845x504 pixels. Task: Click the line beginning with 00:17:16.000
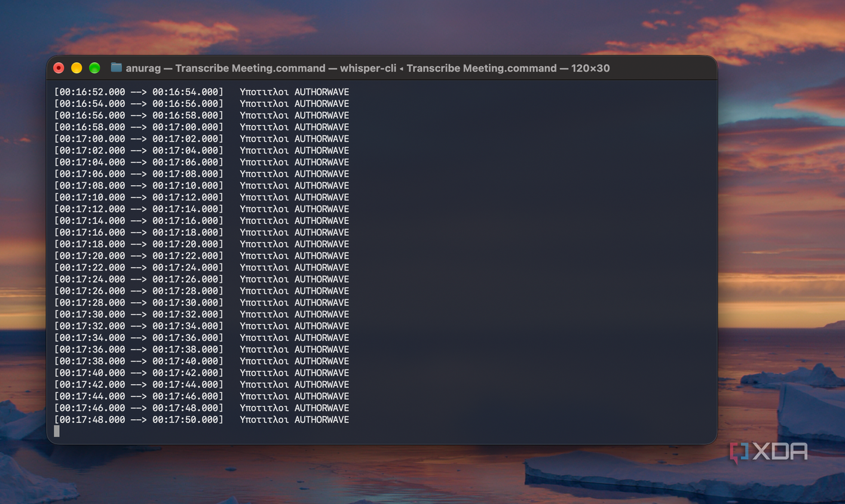(201, 232)
